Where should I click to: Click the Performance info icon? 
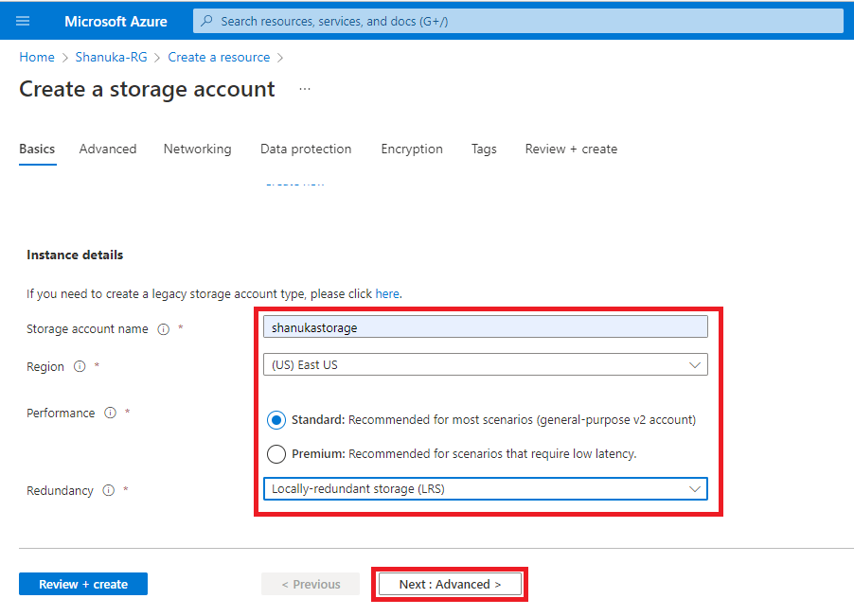click(x=110, y=414)
